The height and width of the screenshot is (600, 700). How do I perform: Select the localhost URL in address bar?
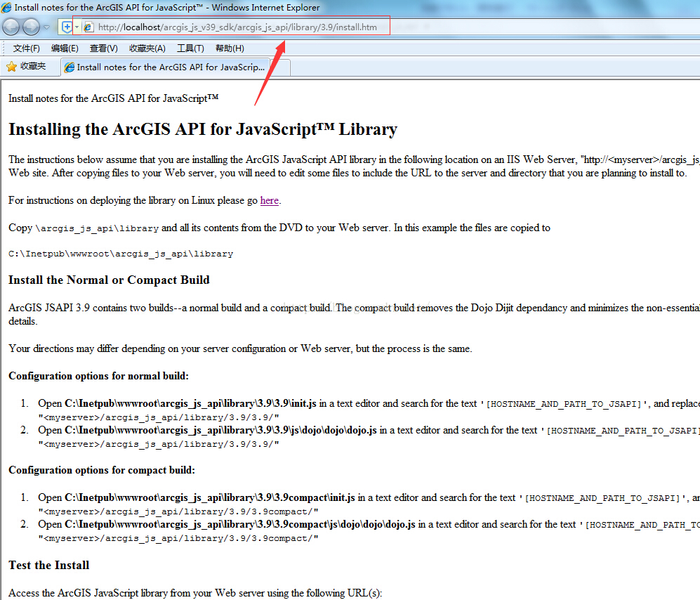tap(237, 27)
